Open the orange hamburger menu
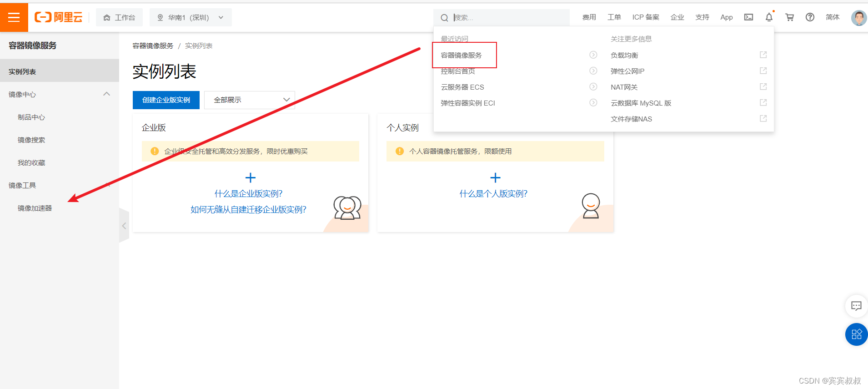 click(14, 17)
